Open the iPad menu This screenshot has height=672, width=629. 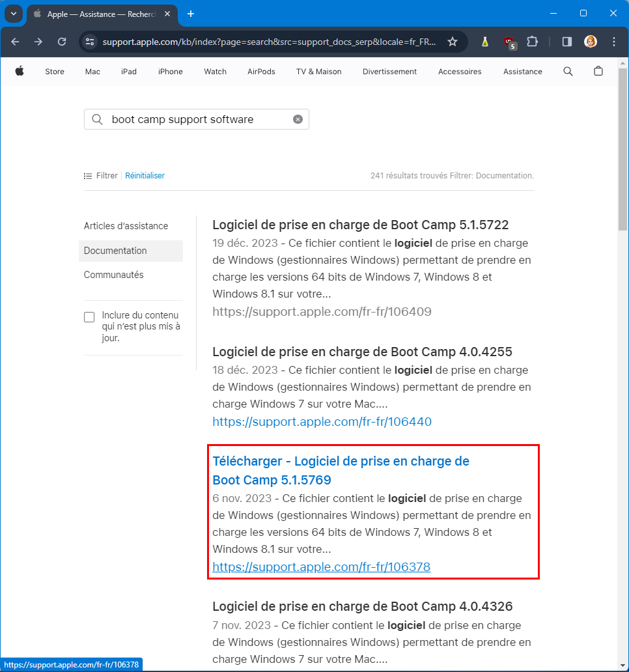click(128, 72)
